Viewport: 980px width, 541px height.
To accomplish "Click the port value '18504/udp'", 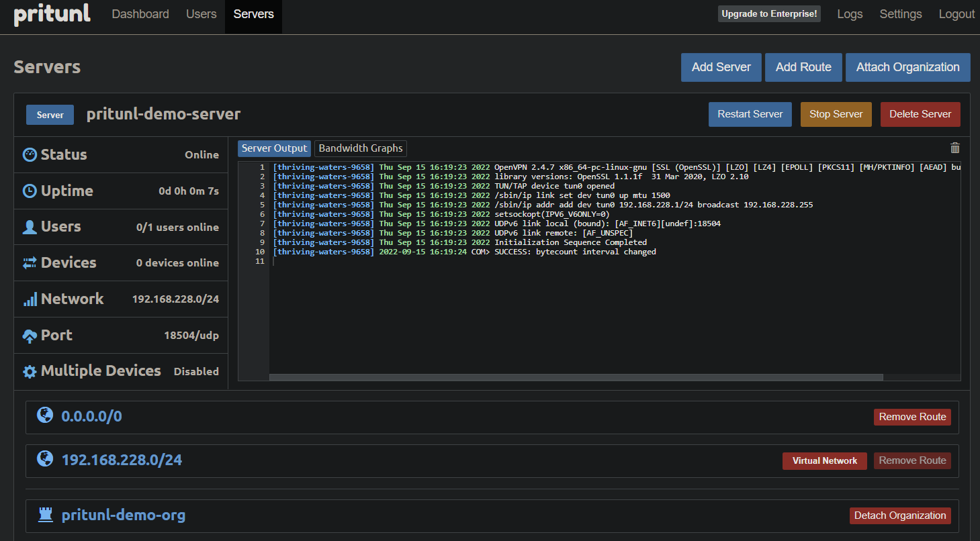I will pos(191,336).
